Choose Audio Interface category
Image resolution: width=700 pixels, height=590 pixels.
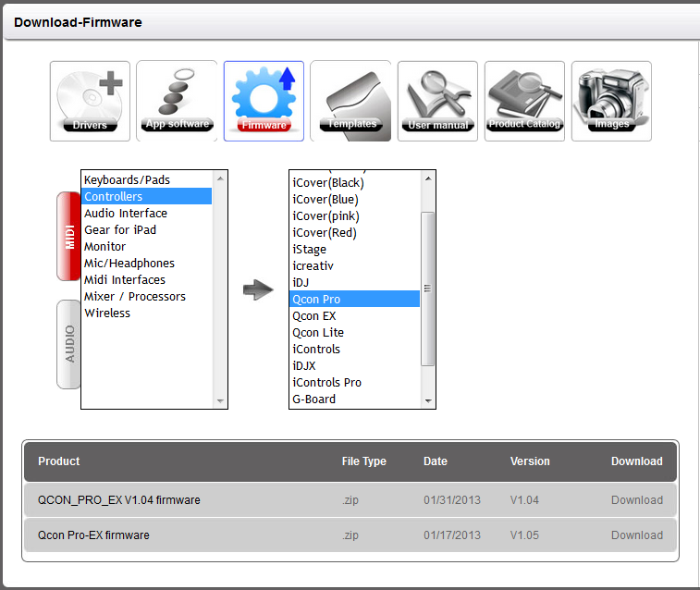[147, 214]
